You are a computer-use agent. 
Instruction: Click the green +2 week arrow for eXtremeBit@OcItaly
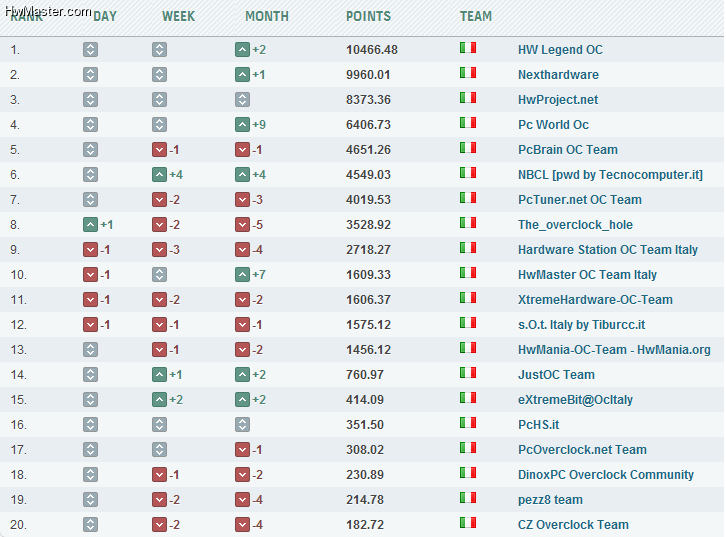[159, 400]
